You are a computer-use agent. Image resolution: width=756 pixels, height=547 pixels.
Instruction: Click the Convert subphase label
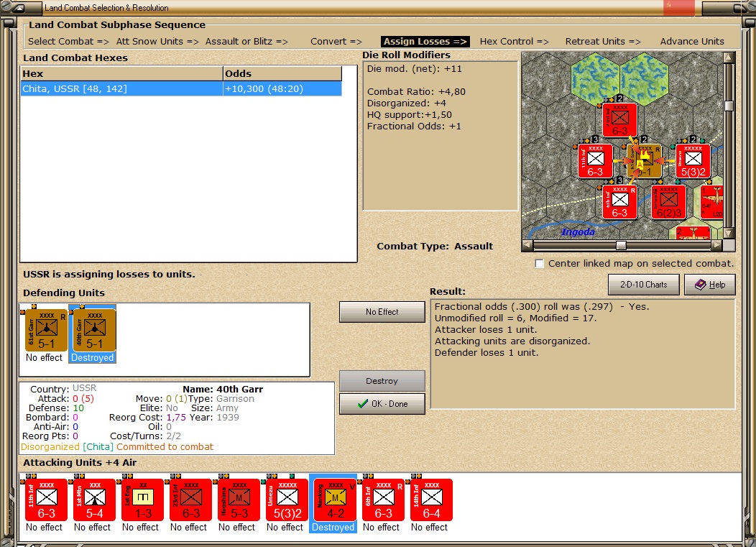pyautogui.click(x=336, y=42)
